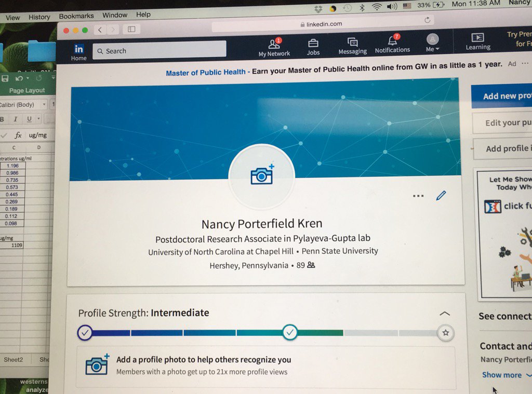Open the Learning icon
This screenshot has height=394, width=532.
478,42
